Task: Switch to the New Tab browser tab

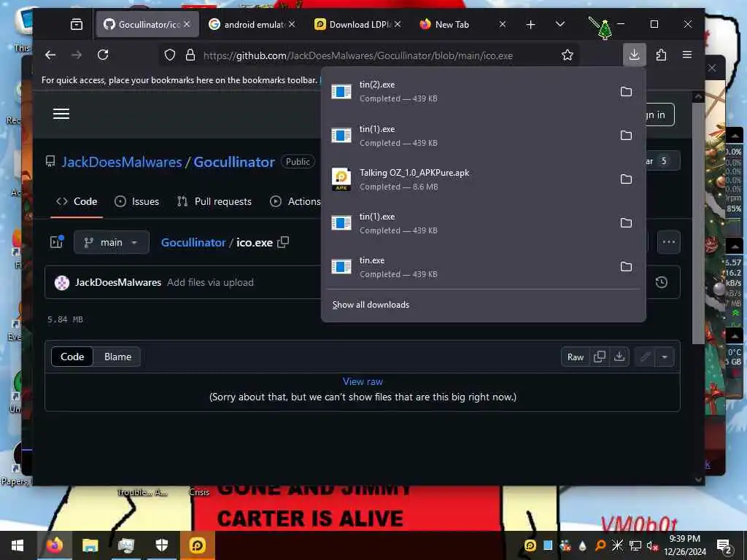Action: coord(462,24)
